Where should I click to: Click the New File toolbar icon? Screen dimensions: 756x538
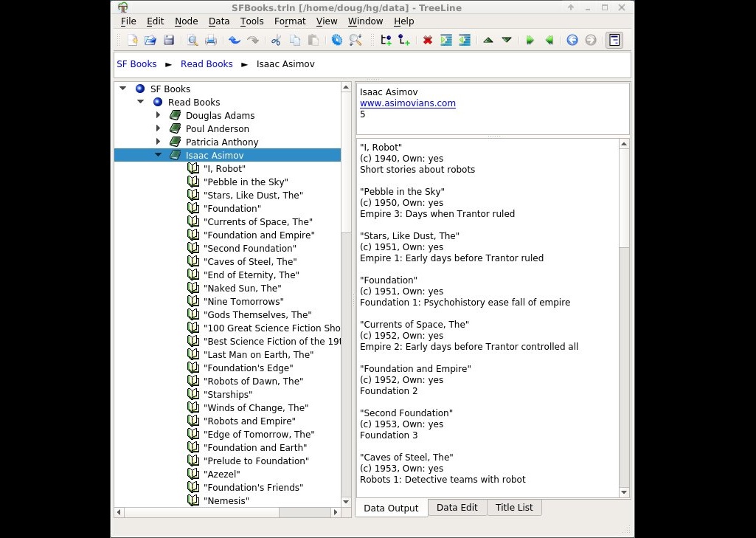[x=132, y=40]
